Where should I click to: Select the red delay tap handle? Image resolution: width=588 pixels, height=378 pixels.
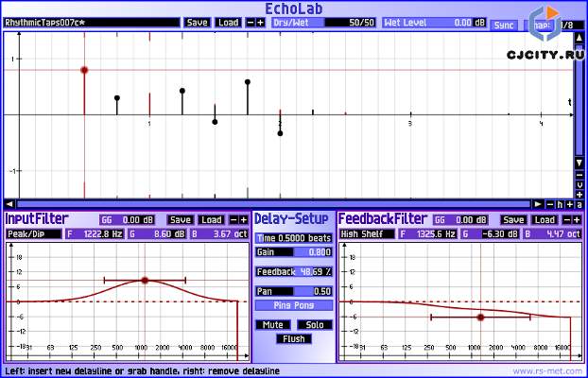pos(84,70)
